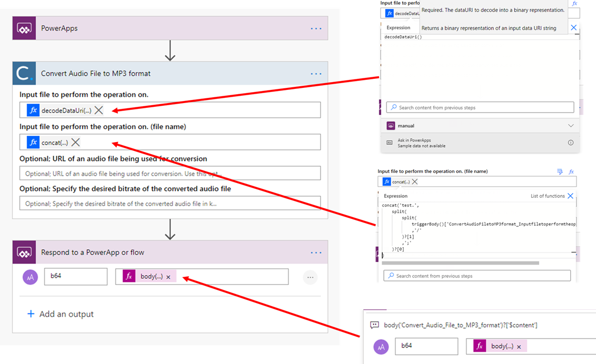The height and width of the screenshot is (364, 596).
Task: Click the body fx token icon in the flow
Action: click(x=129, y=276)
